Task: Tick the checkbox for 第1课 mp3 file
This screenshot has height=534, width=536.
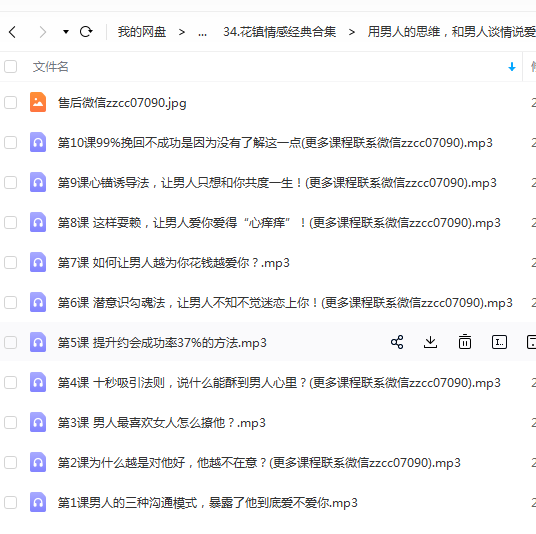Action: pyautogui.click(x=11, y=503)
